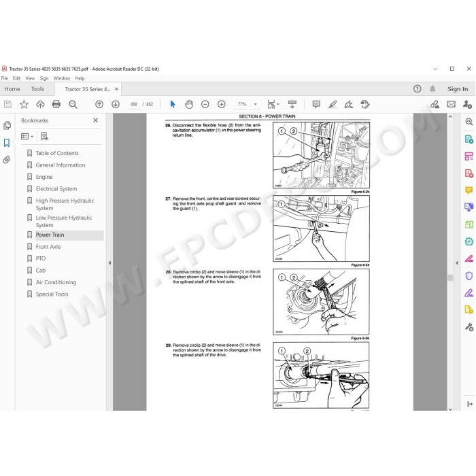Click the find current bookmark icon
The height and width of the screenshot is (476, 476).
click(x=44, y=136)
